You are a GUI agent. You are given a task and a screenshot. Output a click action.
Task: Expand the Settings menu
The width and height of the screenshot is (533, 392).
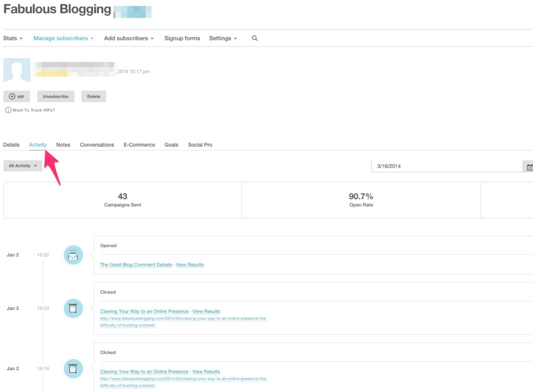pos(223,38)
